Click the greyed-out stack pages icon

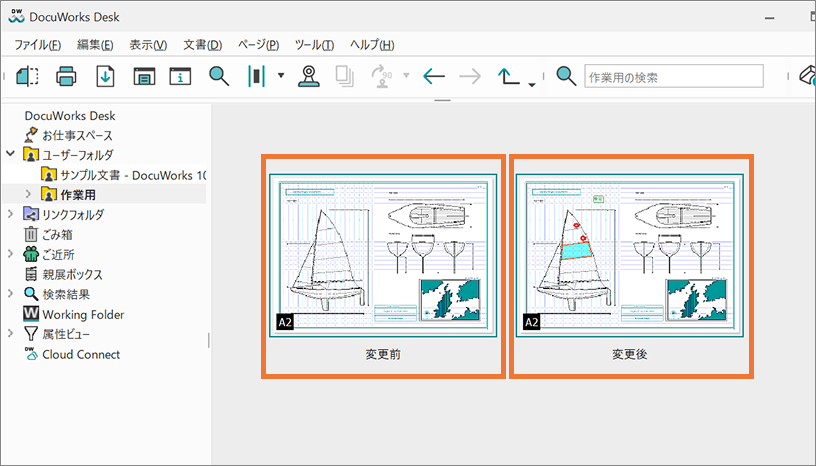345,76
